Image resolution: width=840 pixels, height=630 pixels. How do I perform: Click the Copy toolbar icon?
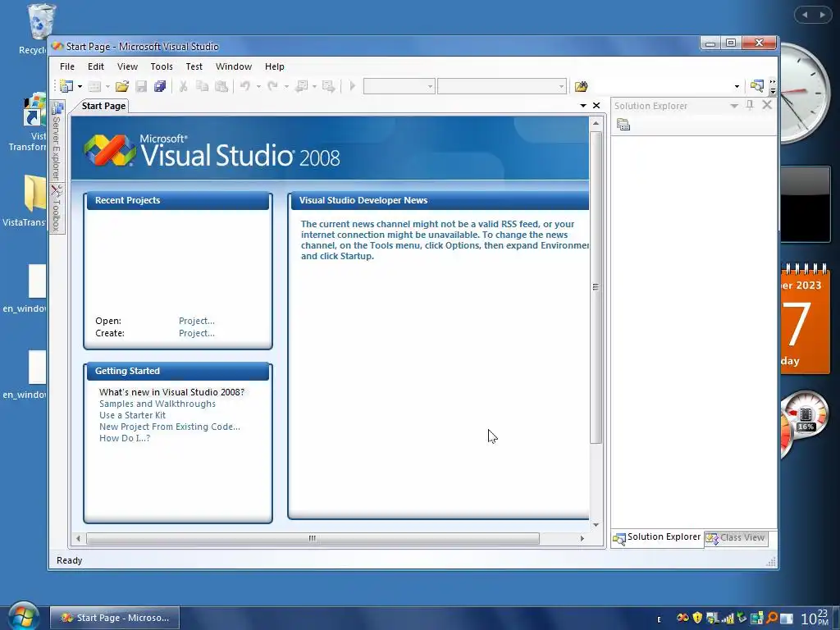202,86
